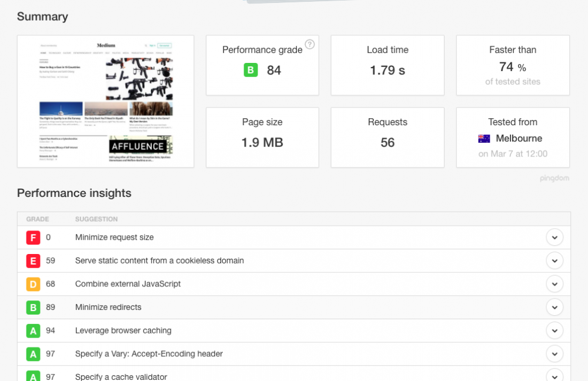This screenshot has width=588, height=381.
Task: Click the Australian flag icon beside Melbourne
Action: tap(484, 139)
